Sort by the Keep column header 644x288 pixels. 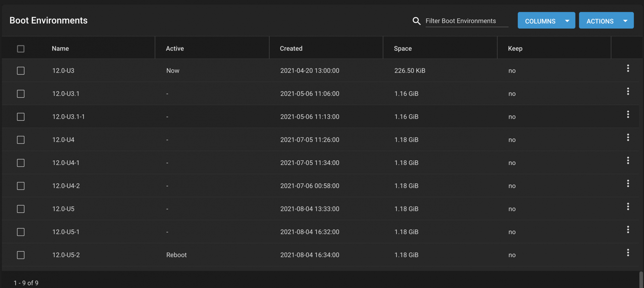515,49
